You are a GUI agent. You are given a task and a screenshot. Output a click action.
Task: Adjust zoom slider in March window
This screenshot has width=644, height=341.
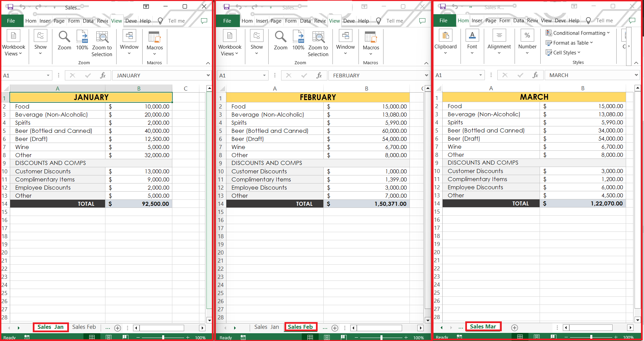[591, 337]
